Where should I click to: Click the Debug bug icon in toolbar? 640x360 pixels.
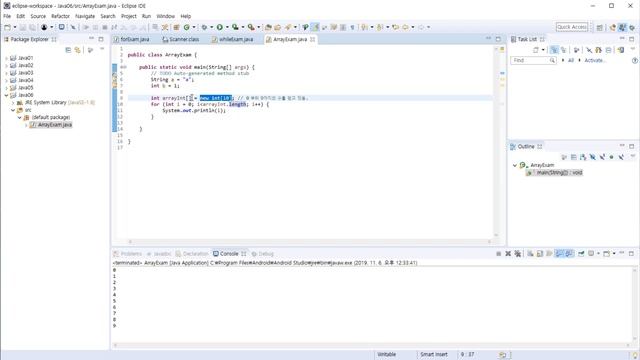pyautogui.click(x=204, y=27)
